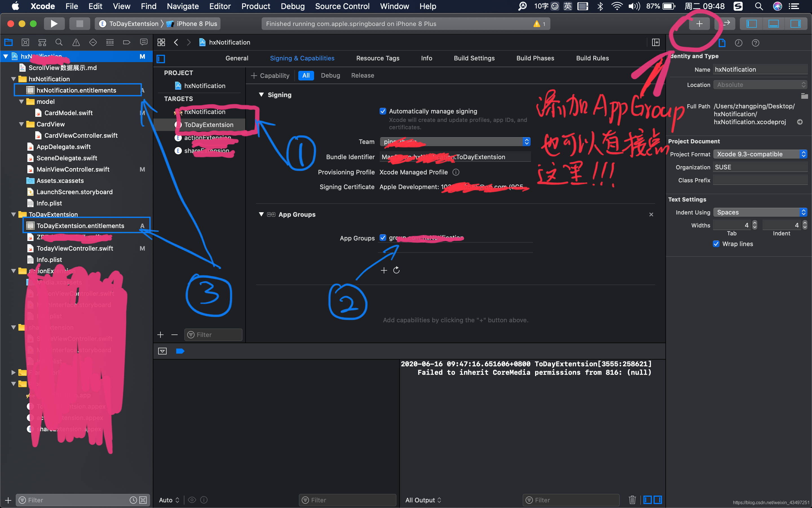Open Project Format dropdown

[760, 154]
